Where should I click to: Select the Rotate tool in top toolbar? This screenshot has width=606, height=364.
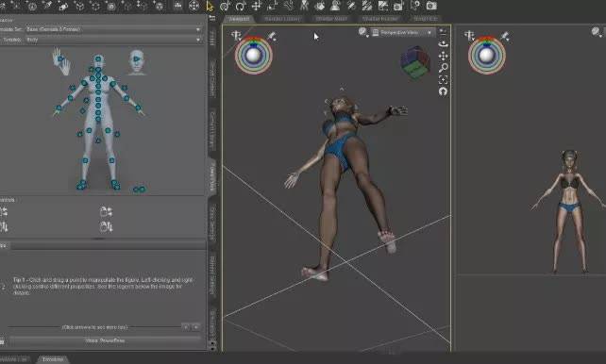[241, 7]
